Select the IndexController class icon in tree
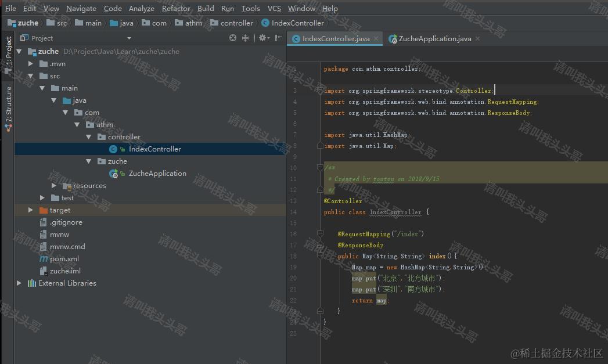608x364 pixels. [113, 149]
